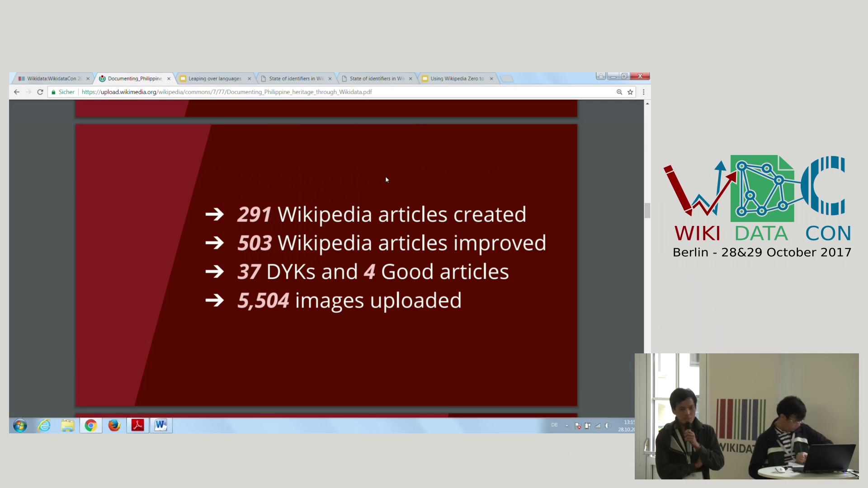Click the red X security tray icon
The image size is (868, 488).
578,426
